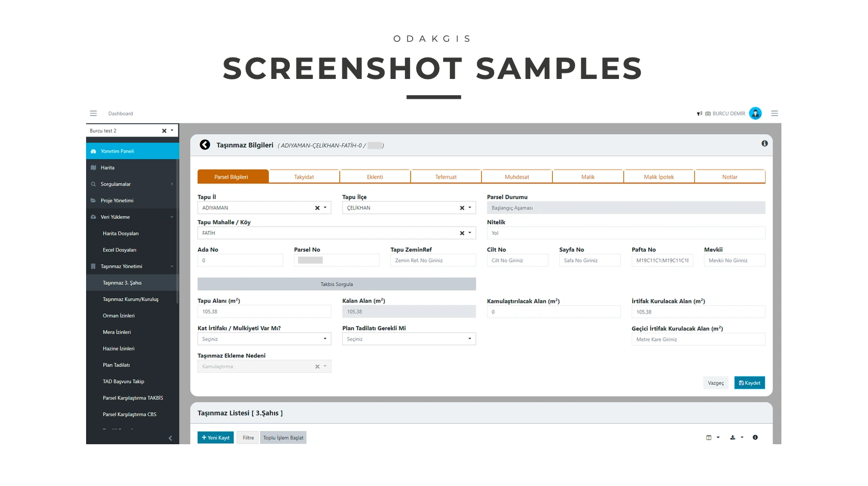
Task: Open the column visibility icon in list toolbar
Action: coord(709,438)
